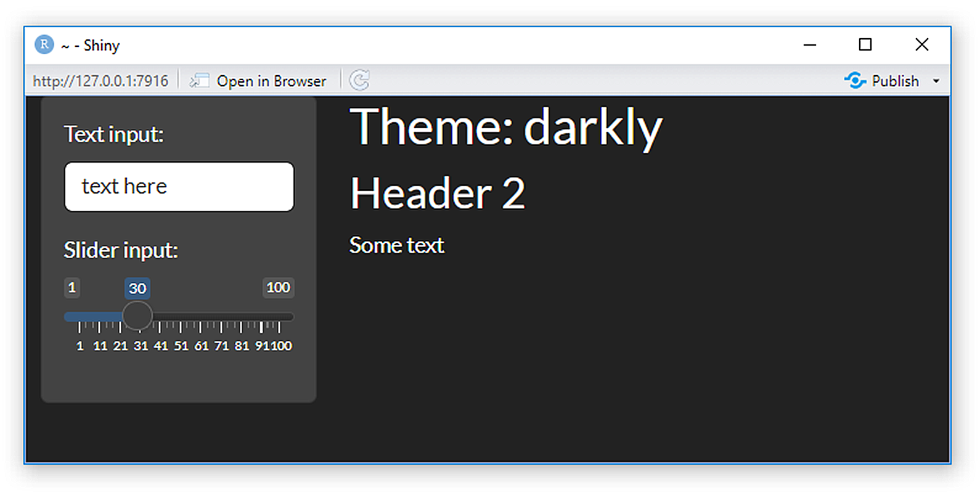Click the slider track near 71
This screenshot has width=980, height=498.
[221, 317]
